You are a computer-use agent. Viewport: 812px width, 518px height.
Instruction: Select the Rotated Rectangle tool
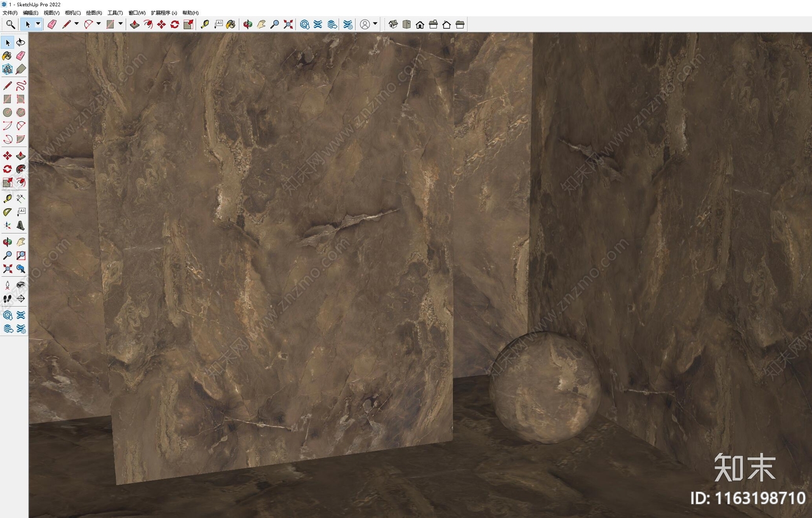pyautogui.click(x=21, y=99)
